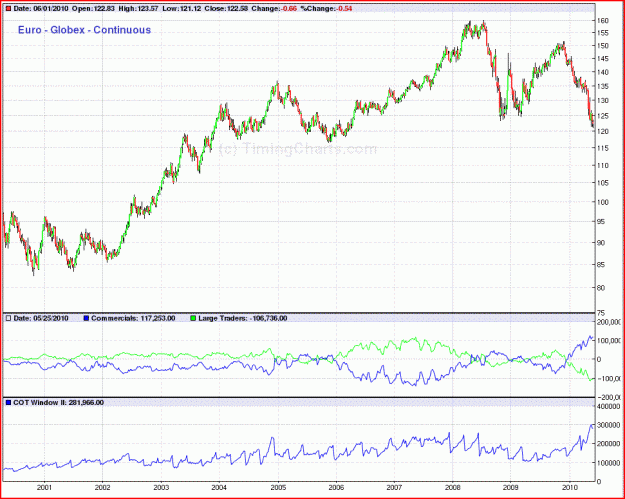Image resolution: width=625 pixels, height=499 pixels.
Task: Click the white square beside Date 05/25/2010
Action: (x=8, y=318)
